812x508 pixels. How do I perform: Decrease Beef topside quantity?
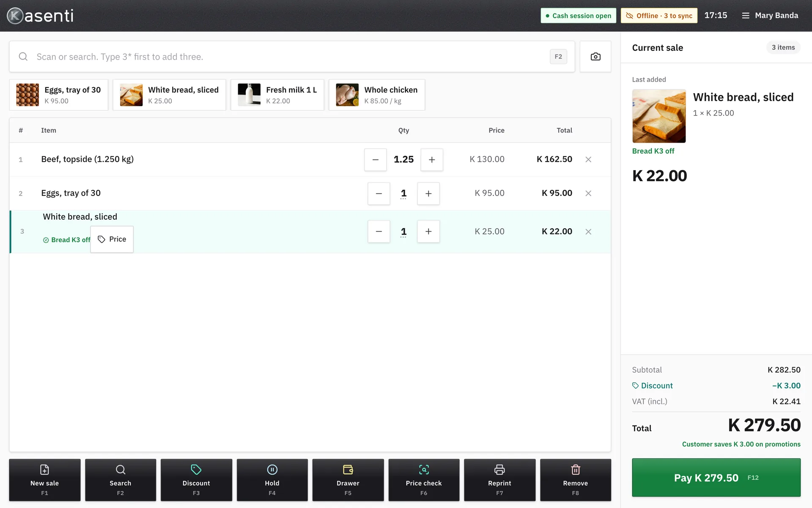click(376, 160)
